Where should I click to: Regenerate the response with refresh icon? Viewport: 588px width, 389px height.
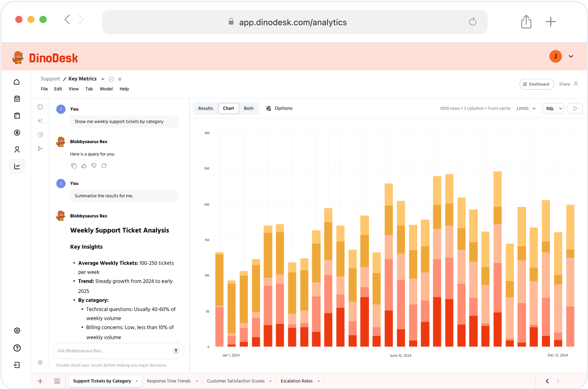(x=104, y=166)
